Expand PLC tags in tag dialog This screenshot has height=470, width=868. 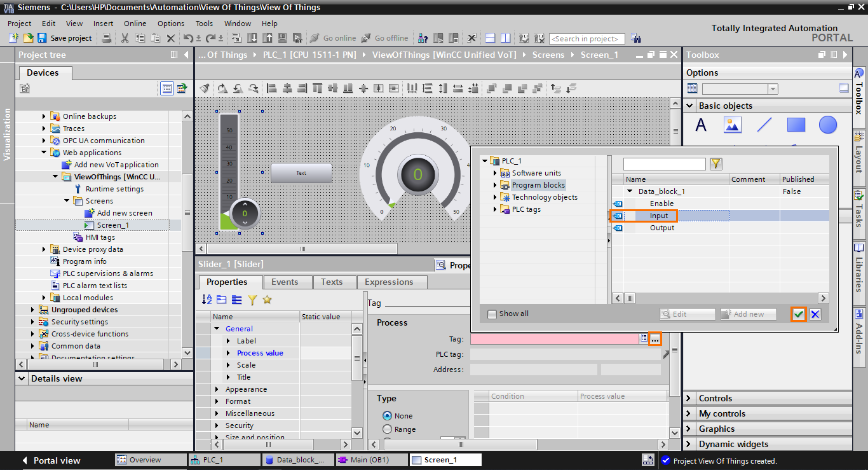coord(495,209)
